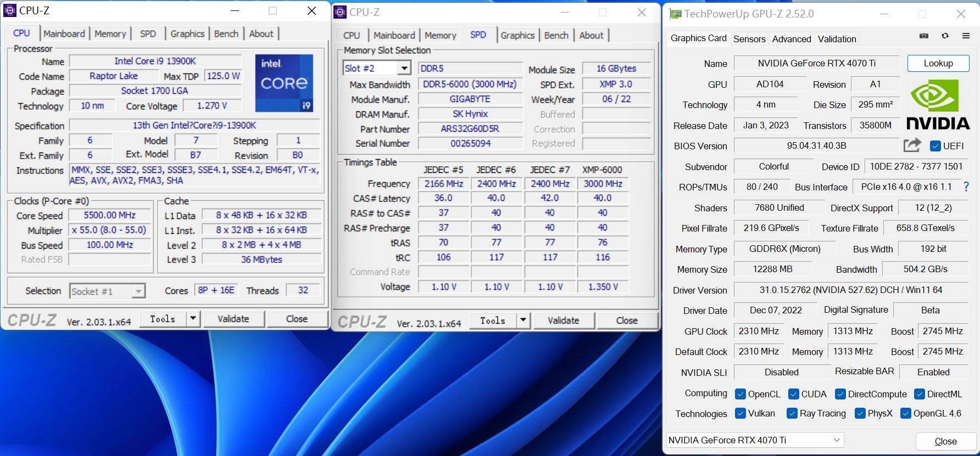
Task: Click Driver Version value in GPU-Z
Action: click(851, 290)
